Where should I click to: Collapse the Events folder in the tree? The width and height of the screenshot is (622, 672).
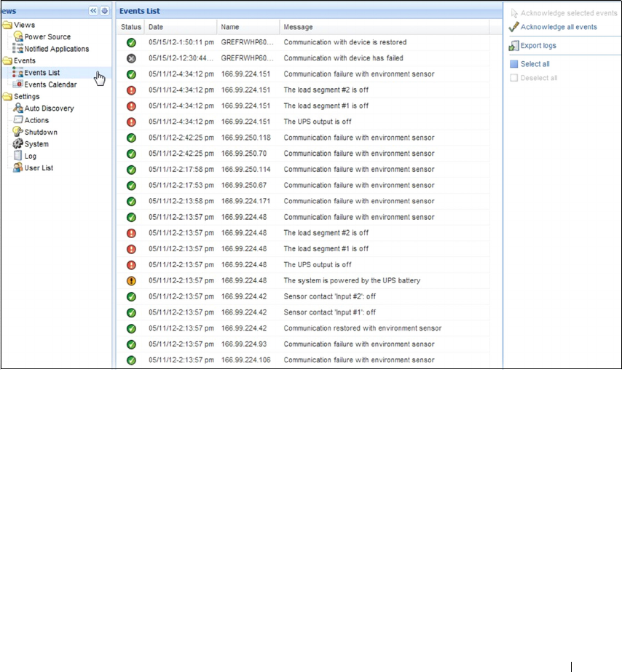coord(7,60)
